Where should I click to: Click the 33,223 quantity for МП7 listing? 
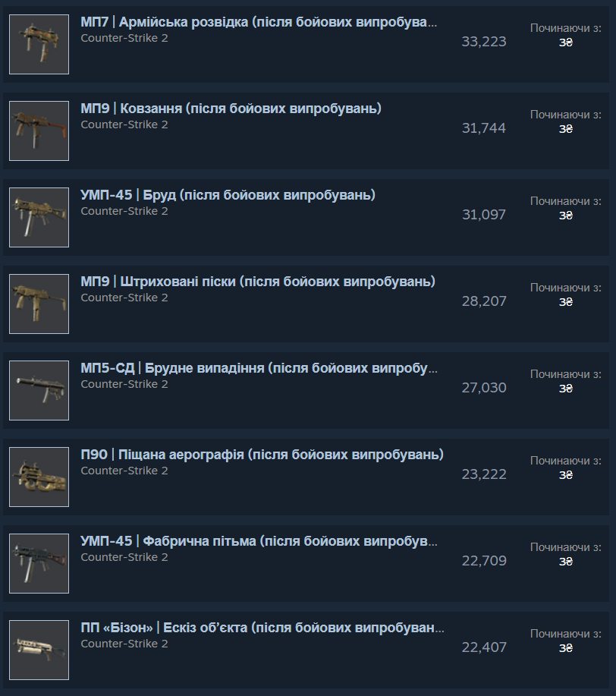[x=484, y=42]
